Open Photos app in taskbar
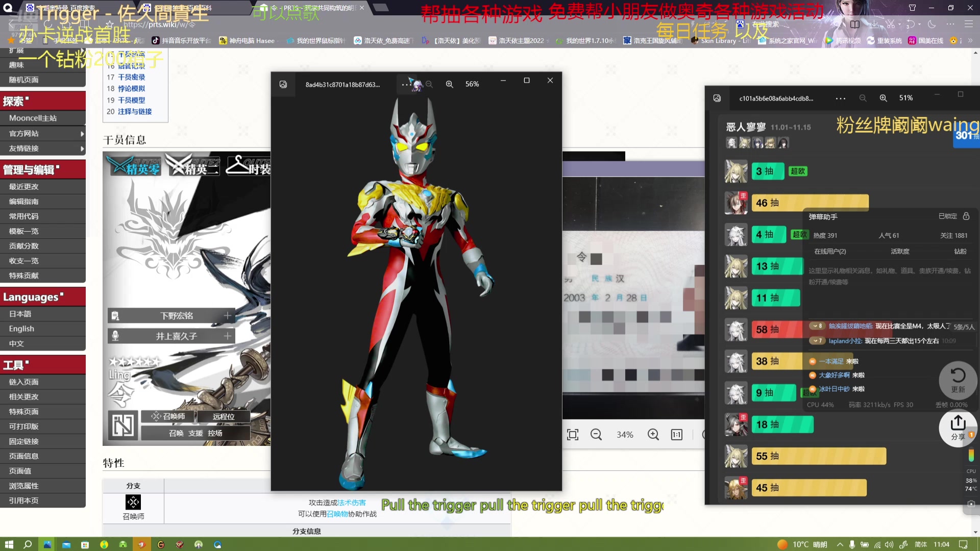This screenshot has height=551, width=980. [x=47, y=544]
